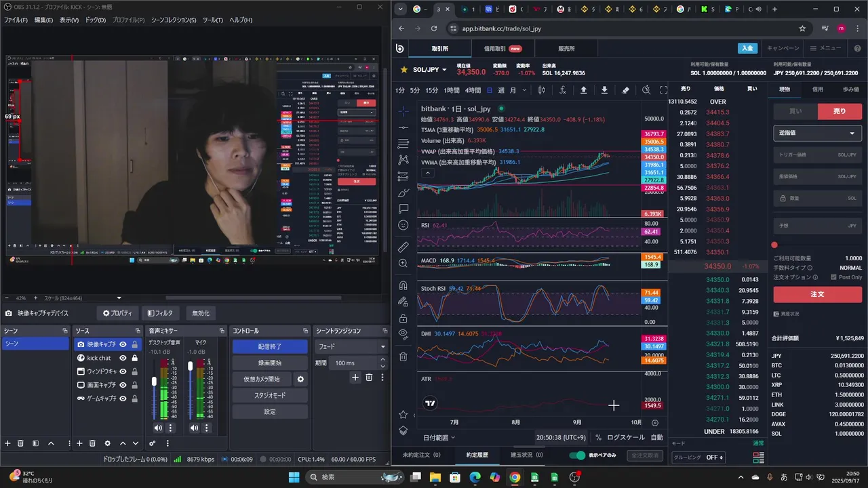The image size is (868, 488).
Task: Open OBS 設定 button
Action: pos(270,411)
